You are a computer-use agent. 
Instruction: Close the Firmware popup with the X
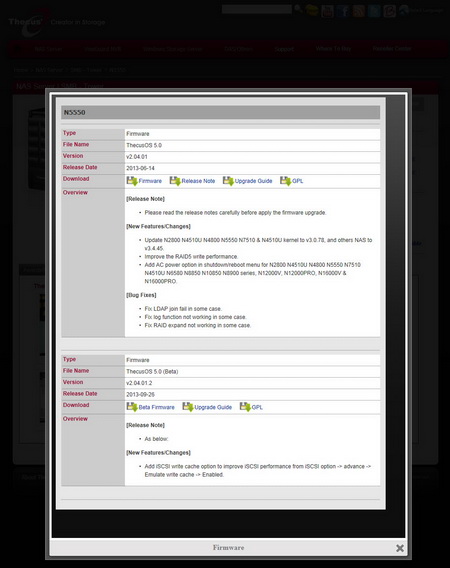[400, 548]
